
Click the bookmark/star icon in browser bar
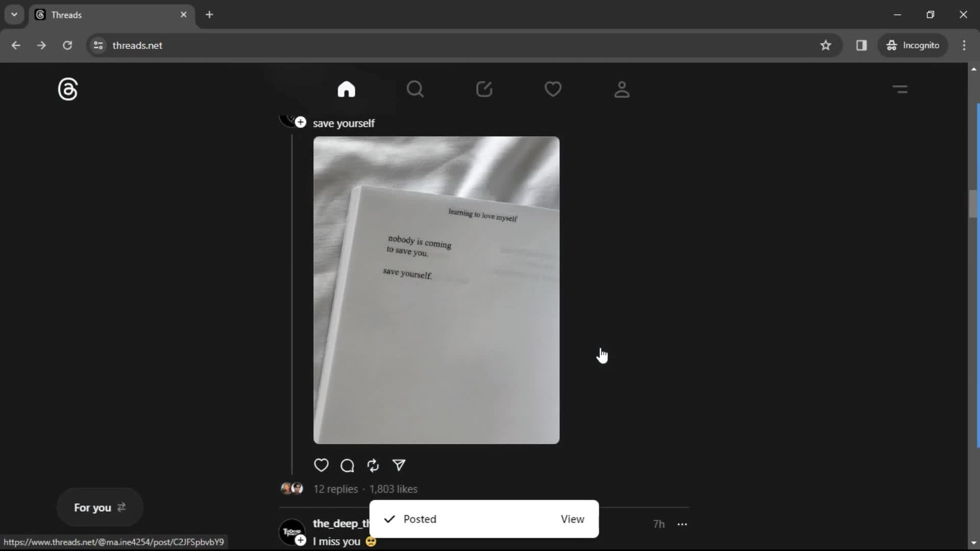pos(825,45)
